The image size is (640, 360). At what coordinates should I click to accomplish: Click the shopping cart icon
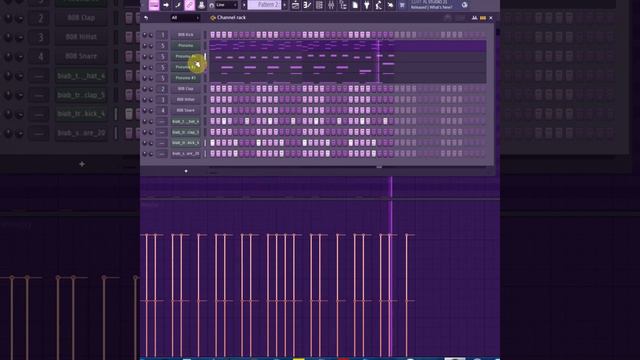(x=402, y=5)
